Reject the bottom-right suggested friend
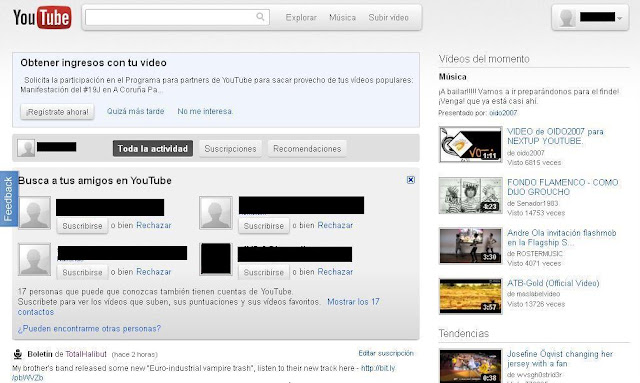640x383 pixels. [335, 272]
